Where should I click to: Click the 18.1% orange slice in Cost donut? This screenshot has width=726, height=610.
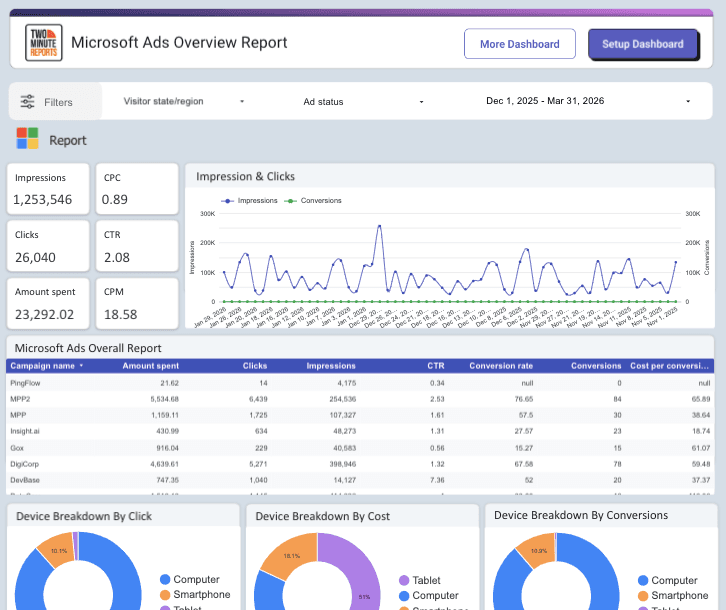pos(291,555)
